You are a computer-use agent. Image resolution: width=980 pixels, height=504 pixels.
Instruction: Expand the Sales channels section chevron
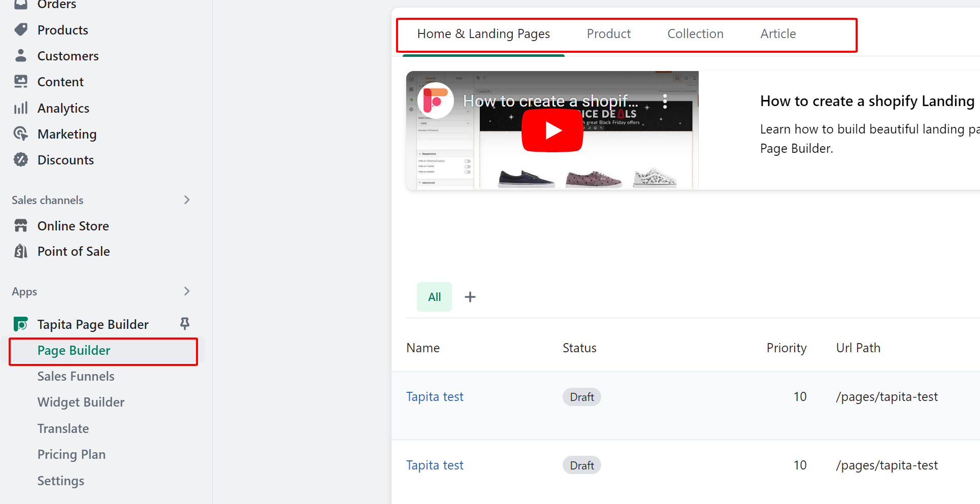point(187,200)
